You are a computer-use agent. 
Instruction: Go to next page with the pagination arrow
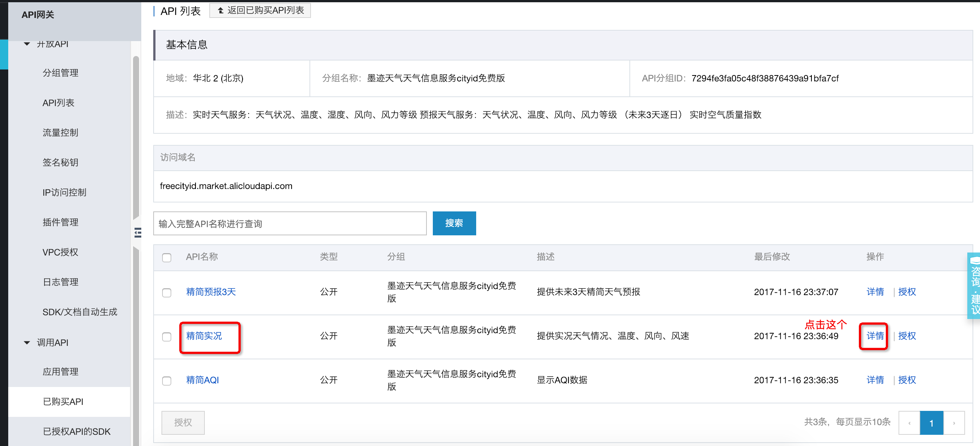pos(954,422)
